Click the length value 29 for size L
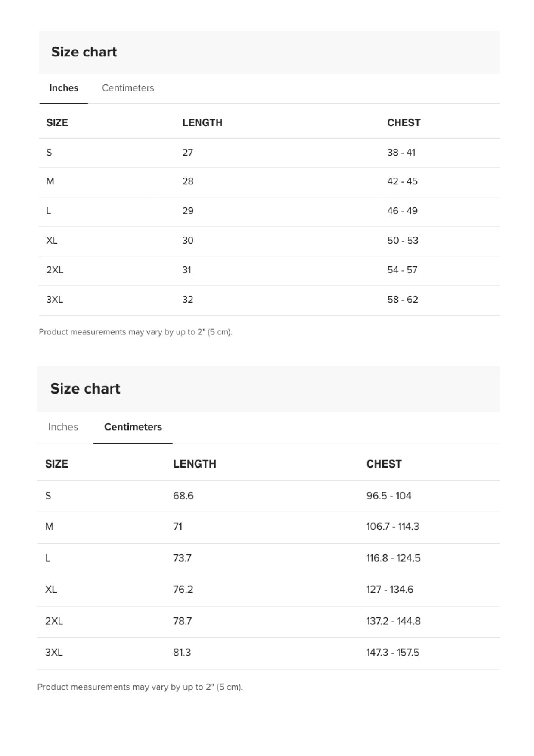Viewport: 534px width, 756px height. [x=188, y=211]
